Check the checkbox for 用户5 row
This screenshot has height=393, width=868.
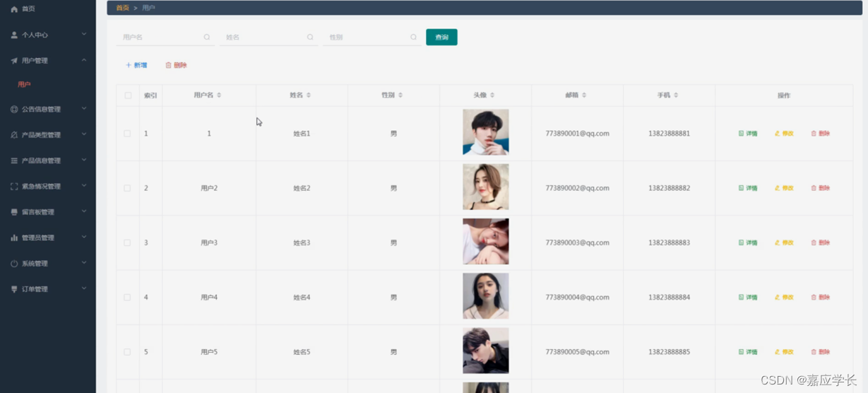(x=128, y=352)
